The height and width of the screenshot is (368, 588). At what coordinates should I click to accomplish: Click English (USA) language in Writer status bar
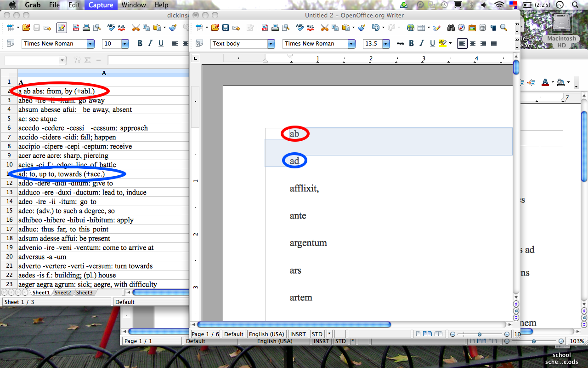tap(266, 334)
